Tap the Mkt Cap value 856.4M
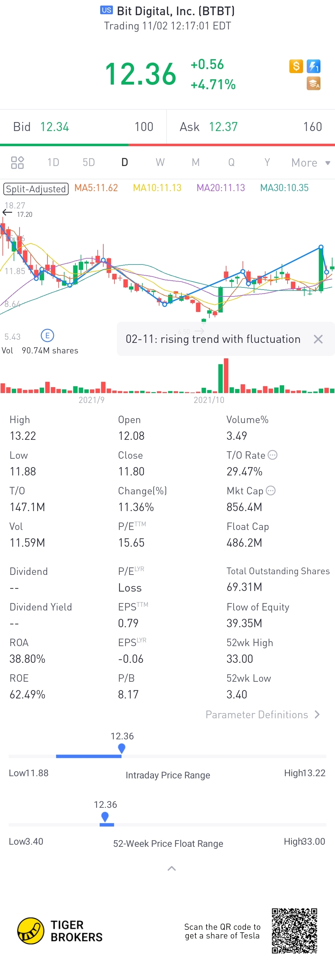Viewport: 335px width, 980px height. point(244,507)
